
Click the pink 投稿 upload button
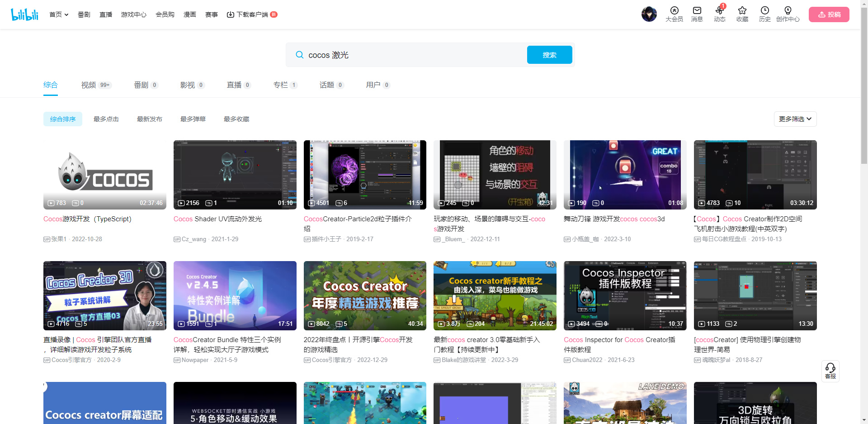pos(829,14)
